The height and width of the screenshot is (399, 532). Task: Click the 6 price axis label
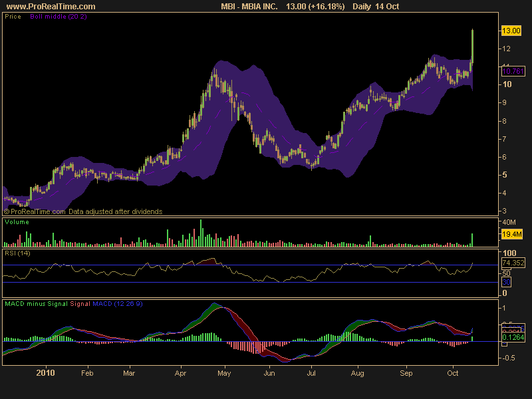click(x=505, y=157)
